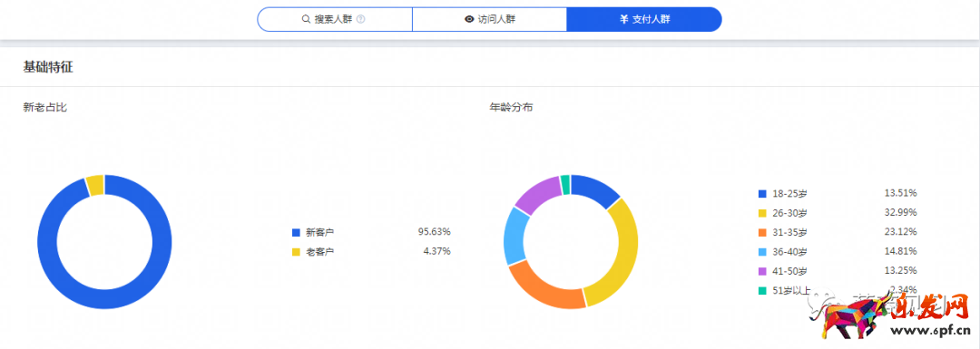Click the eye icon in 访问人群 tab
The image size is (980, 349).
[x=469, y=19]
